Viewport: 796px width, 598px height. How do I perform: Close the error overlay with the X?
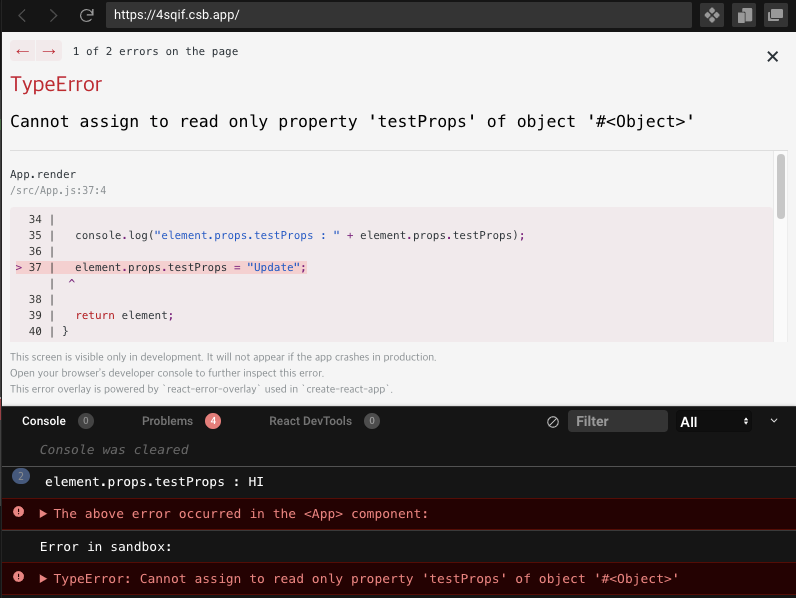(772, 56)
